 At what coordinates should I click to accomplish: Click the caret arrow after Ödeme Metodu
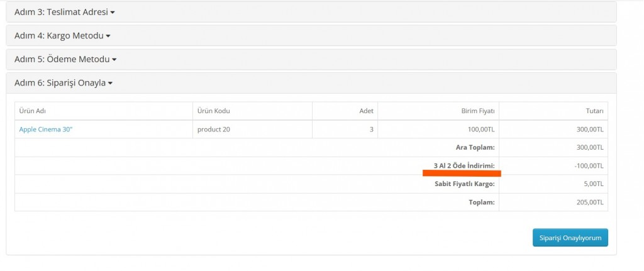tap(114, 60)
